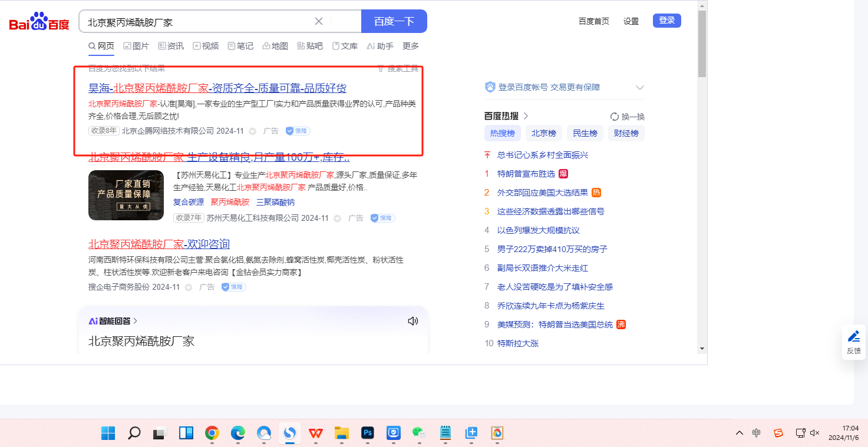This screenshot has height=447, width=868.
Task: Select the 网页 tab
Action: [101, 46]
